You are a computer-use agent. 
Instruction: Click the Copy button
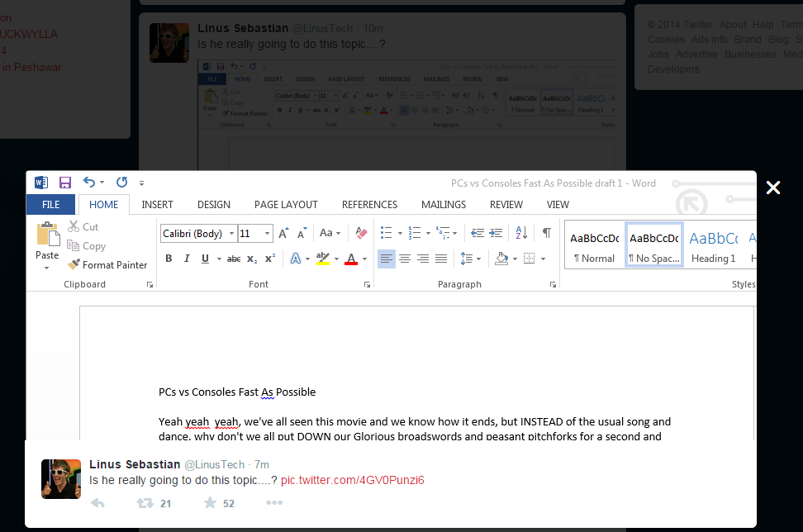click(87, 246)
